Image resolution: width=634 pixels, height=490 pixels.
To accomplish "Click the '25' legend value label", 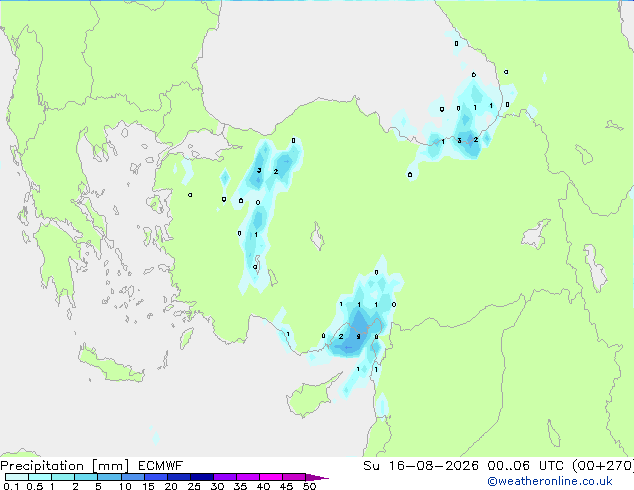I will pos(194,486).
